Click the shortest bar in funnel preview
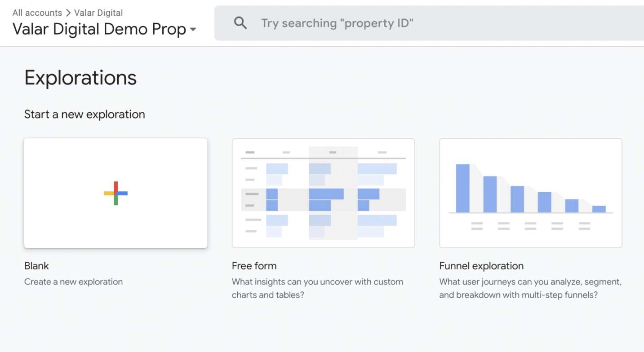The image size is (644, 352). [x=599, y=209]
